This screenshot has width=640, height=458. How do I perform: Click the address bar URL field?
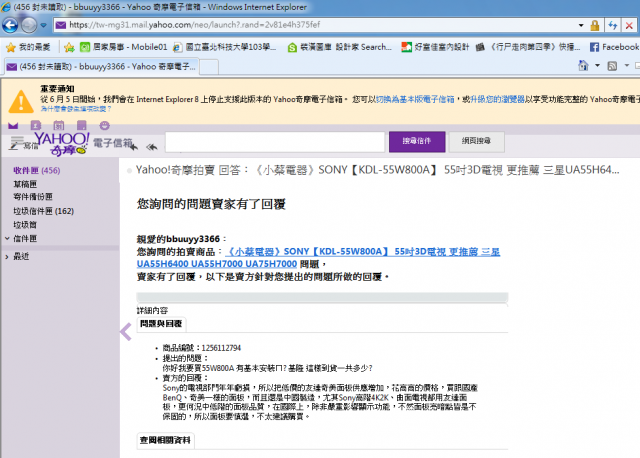[320, 25]
